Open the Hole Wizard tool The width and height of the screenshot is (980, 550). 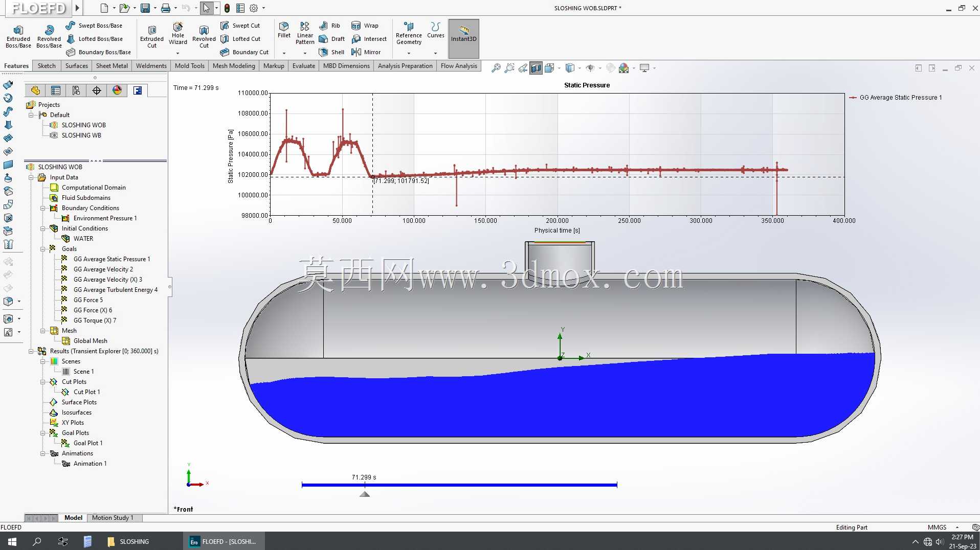point(178,34)
